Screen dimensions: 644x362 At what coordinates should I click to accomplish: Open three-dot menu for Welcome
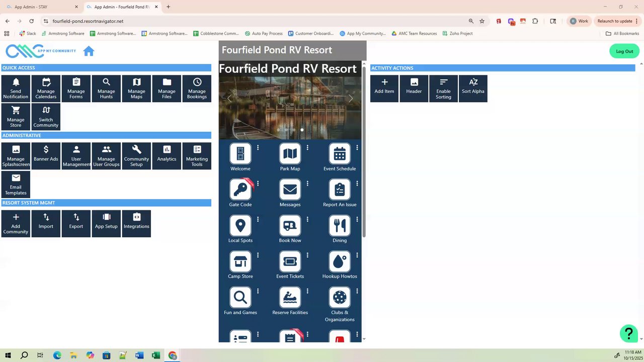coord(258,147)
